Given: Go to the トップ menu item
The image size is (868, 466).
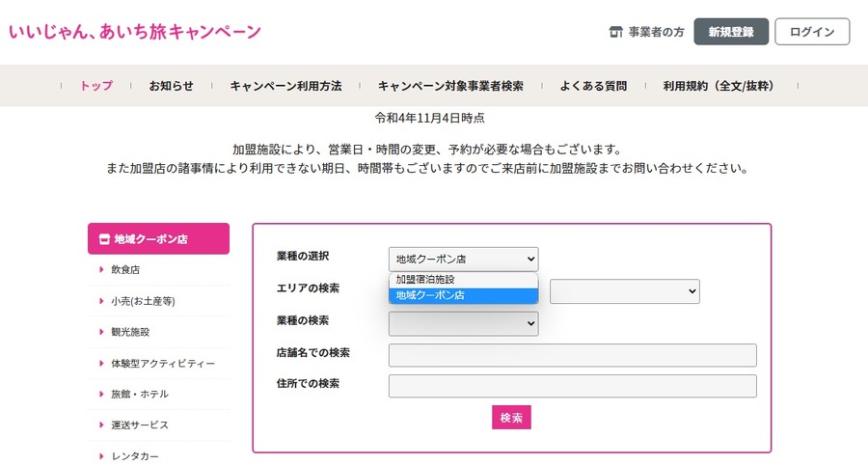Looking at the screenshot, I should 96,86.
